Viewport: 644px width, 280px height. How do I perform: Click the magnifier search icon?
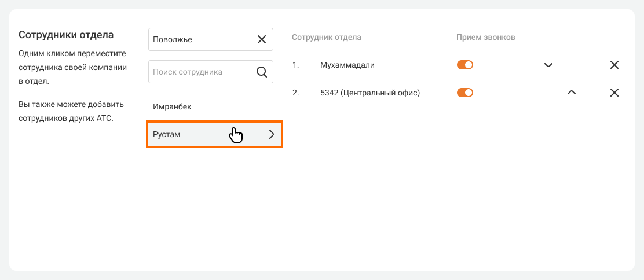coord(261,72)
